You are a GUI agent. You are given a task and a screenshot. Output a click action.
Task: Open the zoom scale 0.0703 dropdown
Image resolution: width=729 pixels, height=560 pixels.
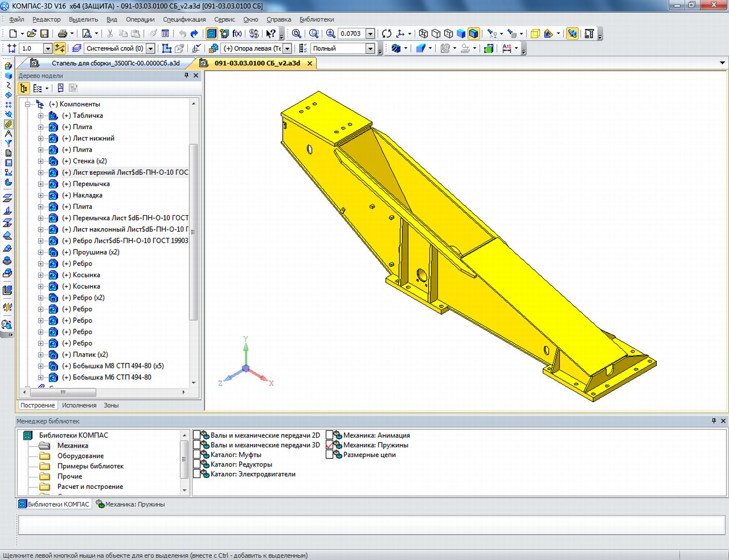coord(370,34)
